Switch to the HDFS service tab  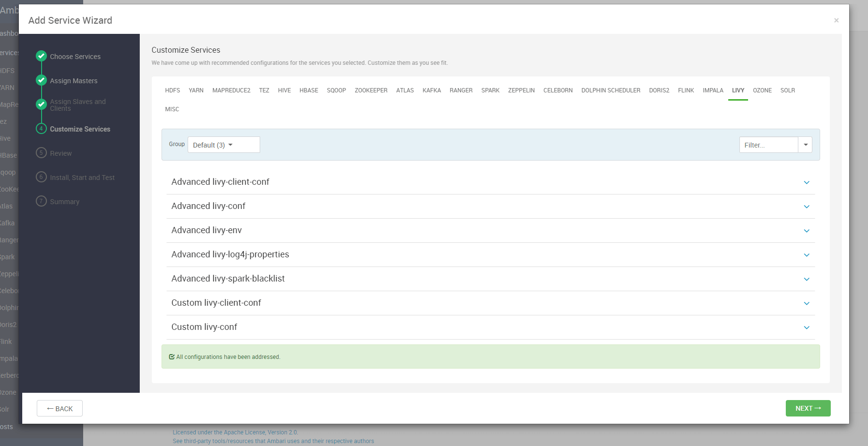pos(172,90)
